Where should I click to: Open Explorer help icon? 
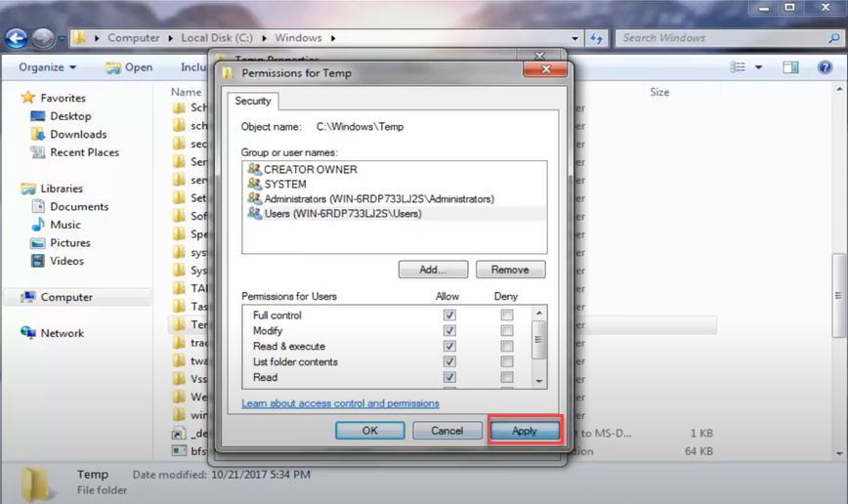pyautogui.click(x=825, y=67)
